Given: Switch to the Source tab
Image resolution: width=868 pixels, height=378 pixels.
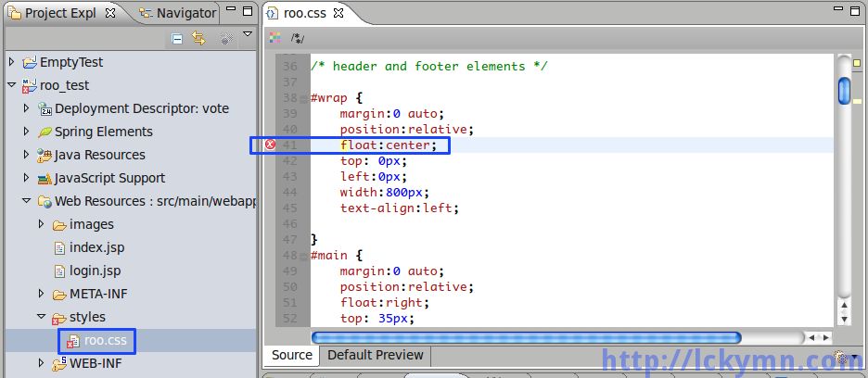Looking at the screenshot, I should [292, 356].
